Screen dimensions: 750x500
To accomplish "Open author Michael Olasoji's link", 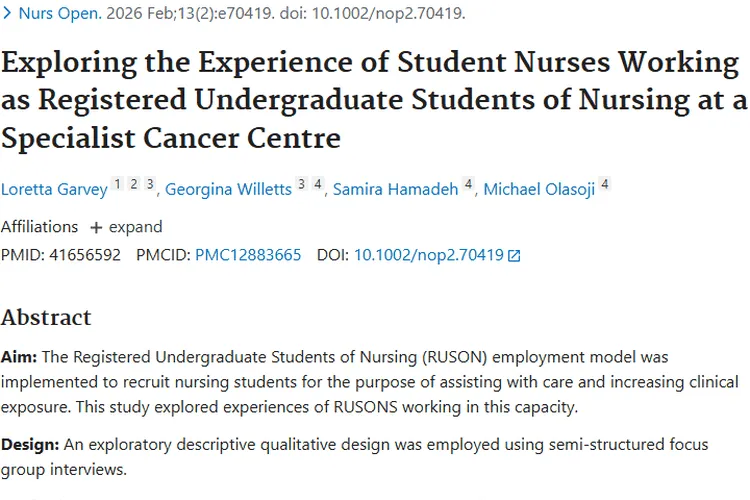I will 540,189.
